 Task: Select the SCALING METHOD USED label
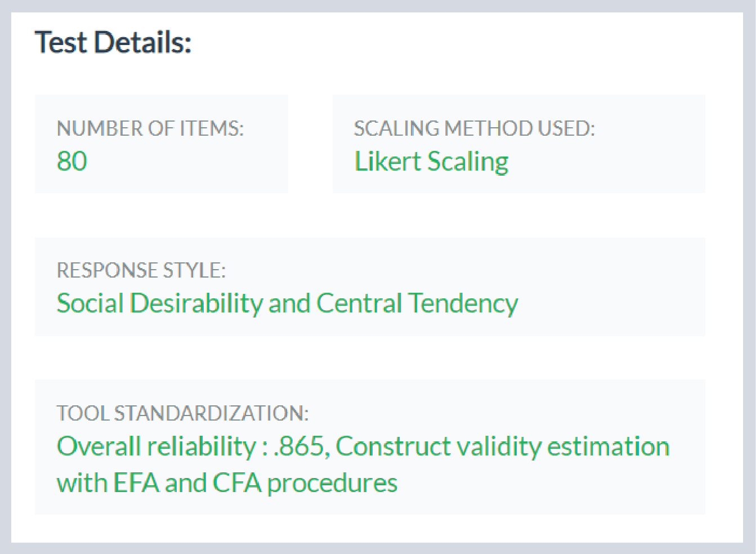pos(474,129)
